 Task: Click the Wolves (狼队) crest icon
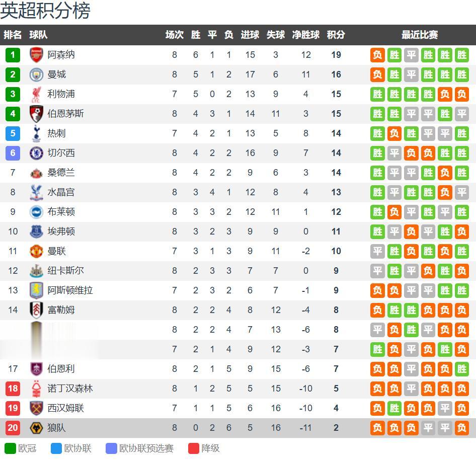click(36, 428)
